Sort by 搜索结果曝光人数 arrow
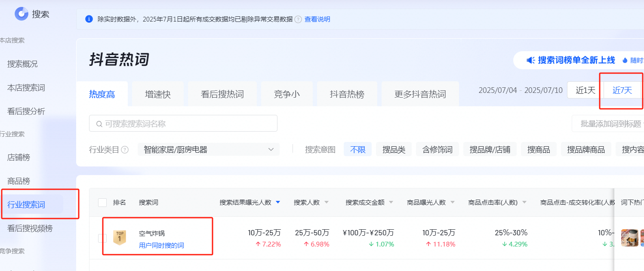Image resolution: width=644 pixels, height=271 pixels. click(278, 202)
